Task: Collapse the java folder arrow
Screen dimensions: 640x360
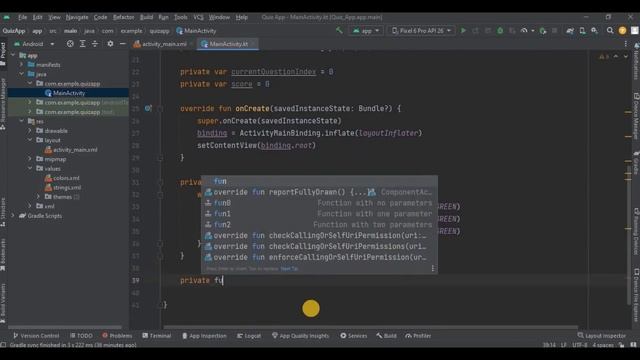Action: pyautogui.click(x=22, y=74)
